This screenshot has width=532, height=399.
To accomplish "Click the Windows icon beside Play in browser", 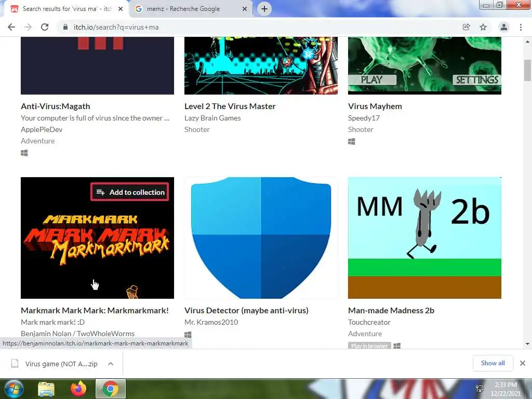I will [x=397, y=345].
